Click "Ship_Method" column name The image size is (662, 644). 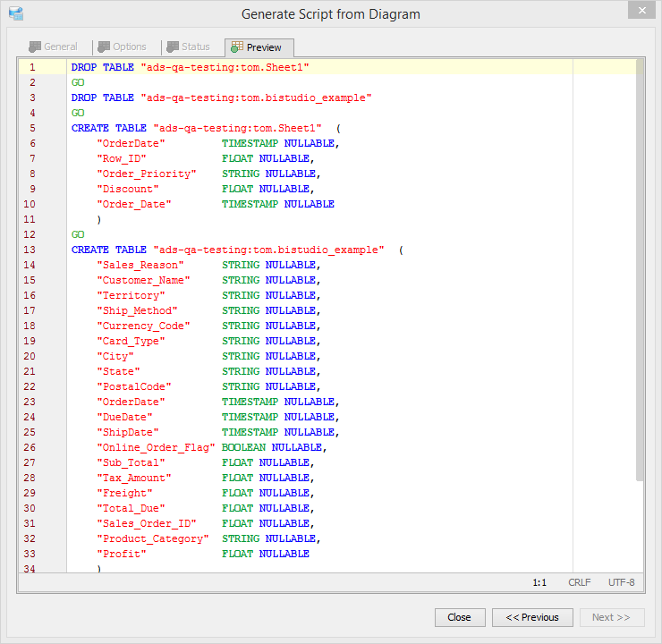coord(137,310)
